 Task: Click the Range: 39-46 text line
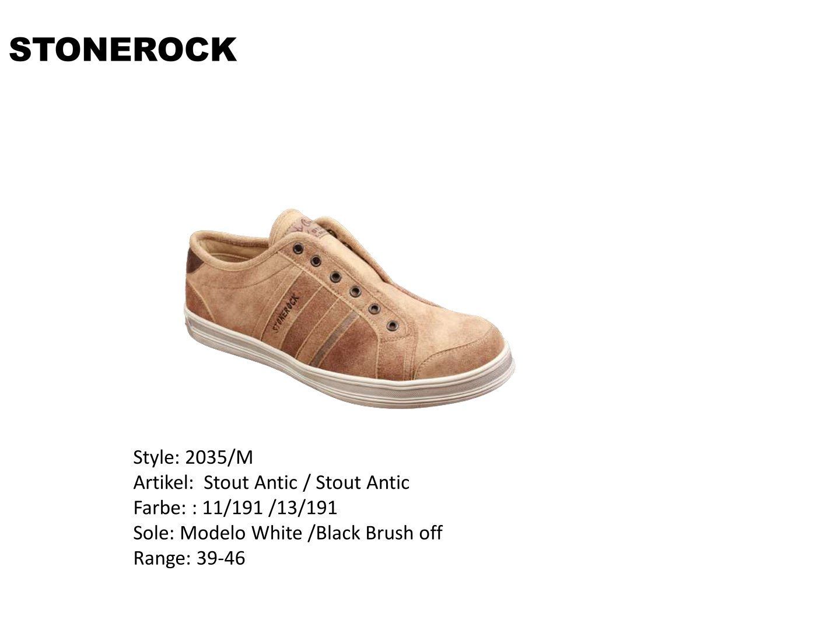pyautogui.click(x=190, y=558)
